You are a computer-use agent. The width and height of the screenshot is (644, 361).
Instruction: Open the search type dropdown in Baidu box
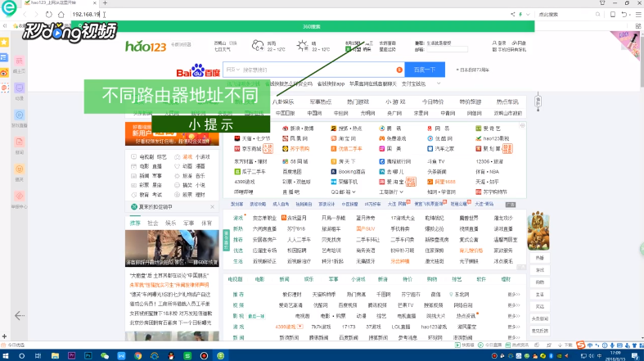(x=233, y=70)
